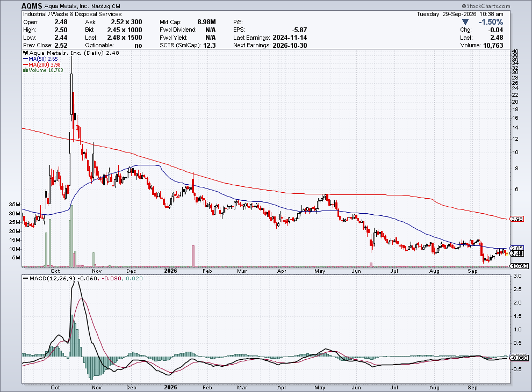The height and width of the screenshot is (392, 532).
Task: Click the MACD signal value -0.080
Action: (111, 278)
